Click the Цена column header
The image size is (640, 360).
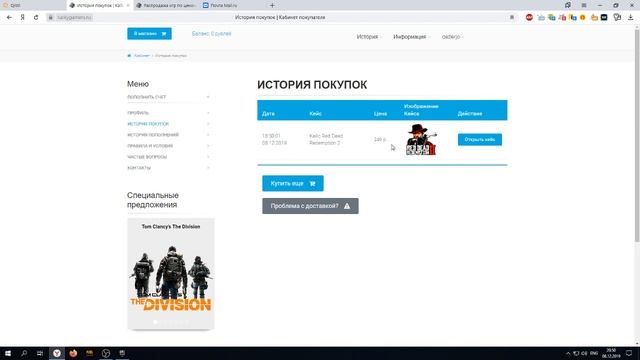[380, 113]
